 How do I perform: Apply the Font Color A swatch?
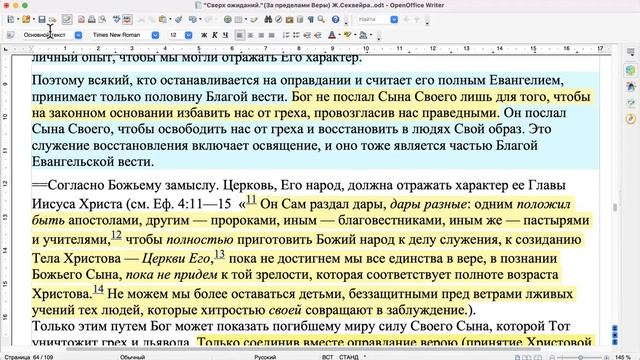(x=332, y=35)
